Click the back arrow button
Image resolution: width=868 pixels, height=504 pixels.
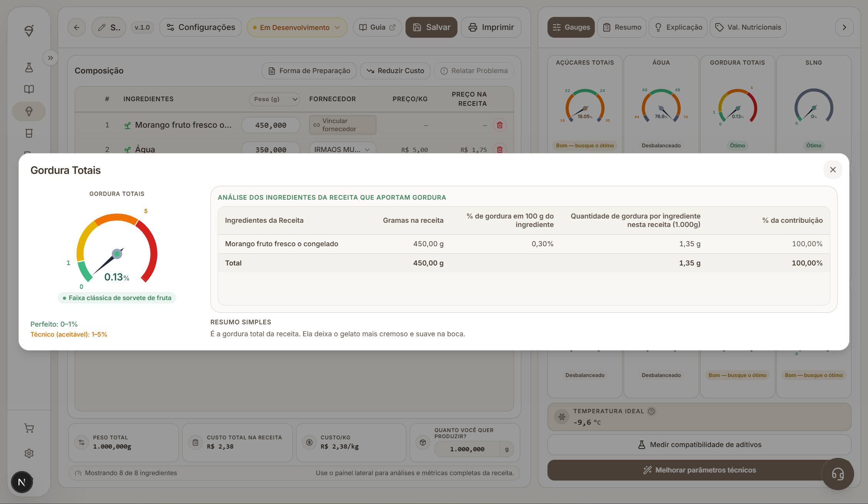[x=77, y=27]
